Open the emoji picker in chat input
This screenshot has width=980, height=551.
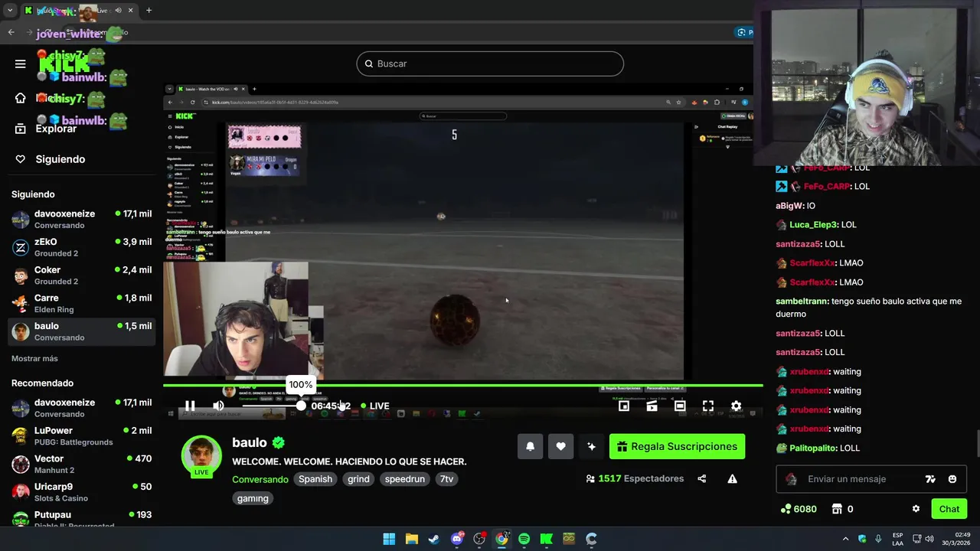952,479
